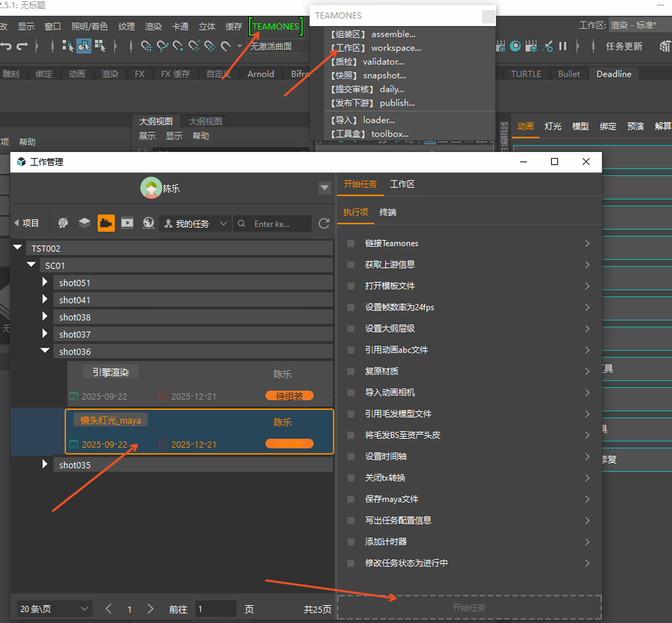Tick the checkbox for 保存maya文件

pos(350,500)
